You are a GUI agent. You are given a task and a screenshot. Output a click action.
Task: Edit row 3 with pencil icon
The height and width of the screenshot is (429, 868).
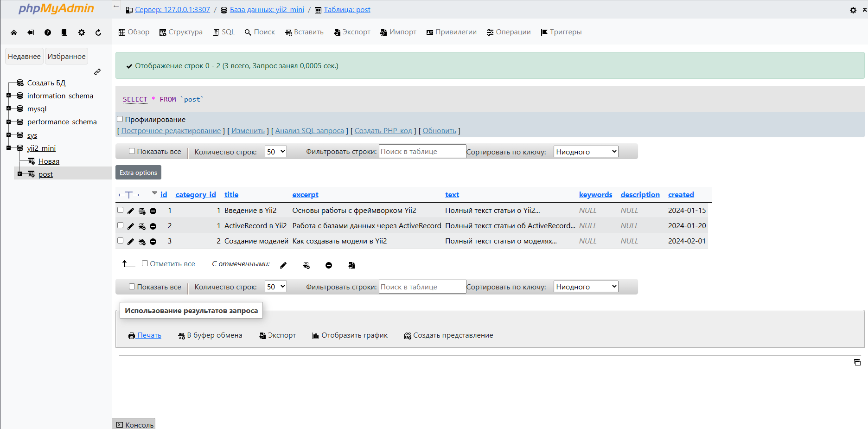(131, 242)
